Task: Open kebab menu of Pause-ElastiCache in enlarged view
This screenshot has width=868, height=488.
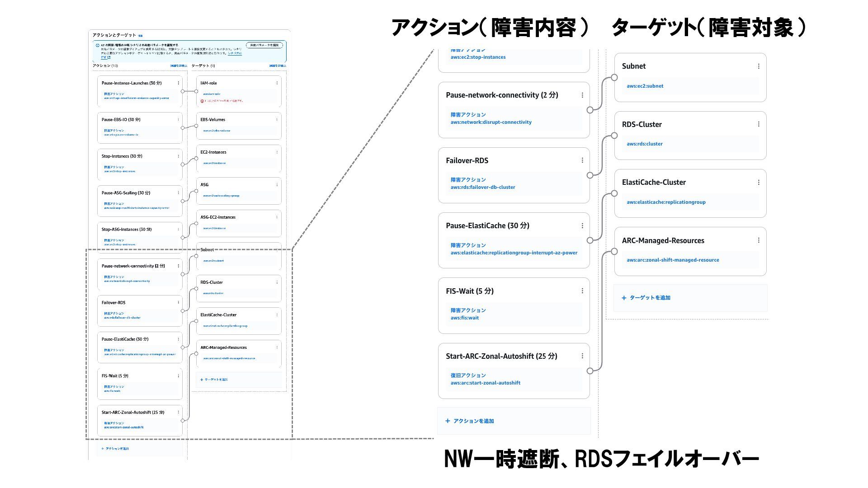Action: [582, 225]
